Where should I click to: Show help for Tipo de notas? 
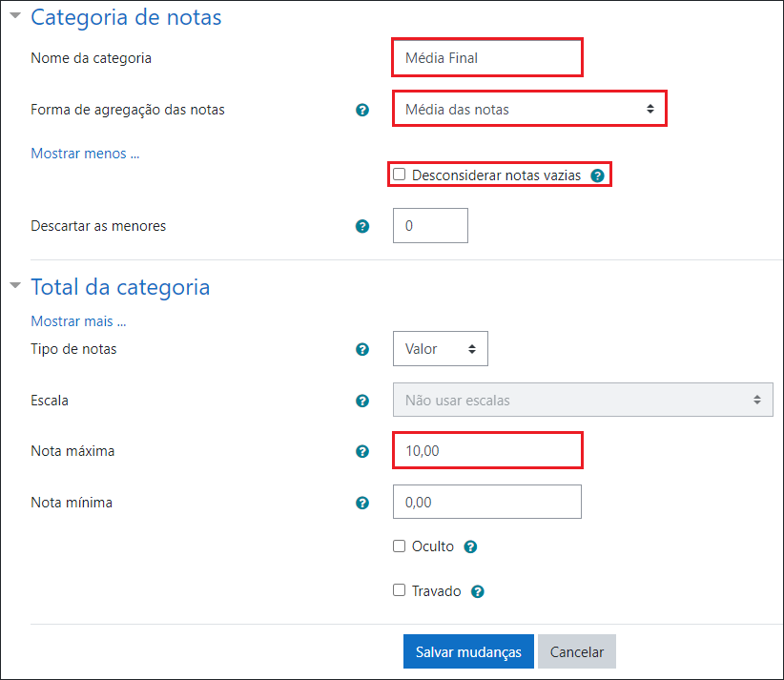pyautogui.click(x=362, y=349)
